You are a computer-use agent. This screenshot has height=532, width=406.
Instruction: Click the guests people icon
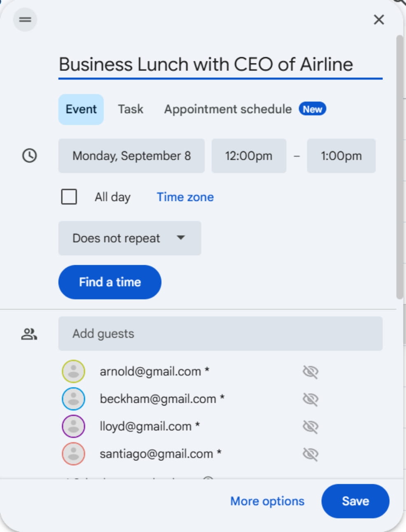[x=29, y=334]
